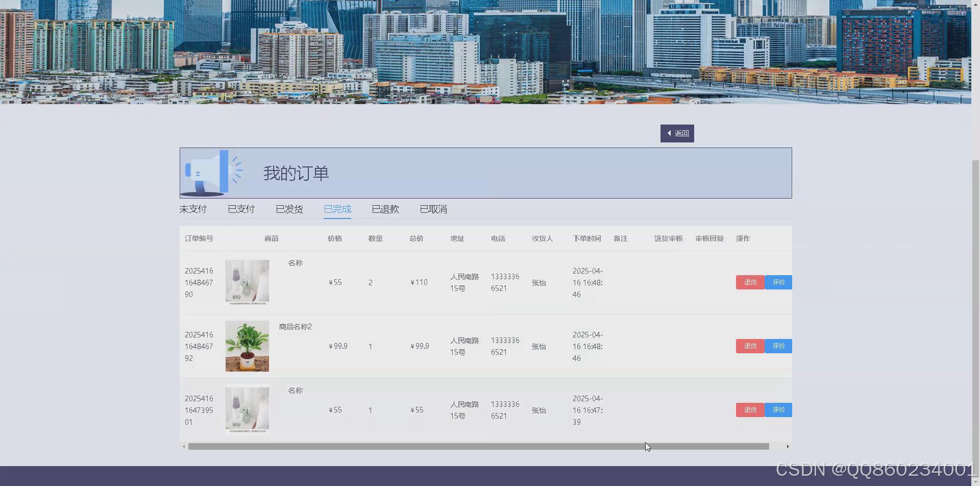
Task: Click 评价 on the 商品名称2 order
Action: (778, 346)
